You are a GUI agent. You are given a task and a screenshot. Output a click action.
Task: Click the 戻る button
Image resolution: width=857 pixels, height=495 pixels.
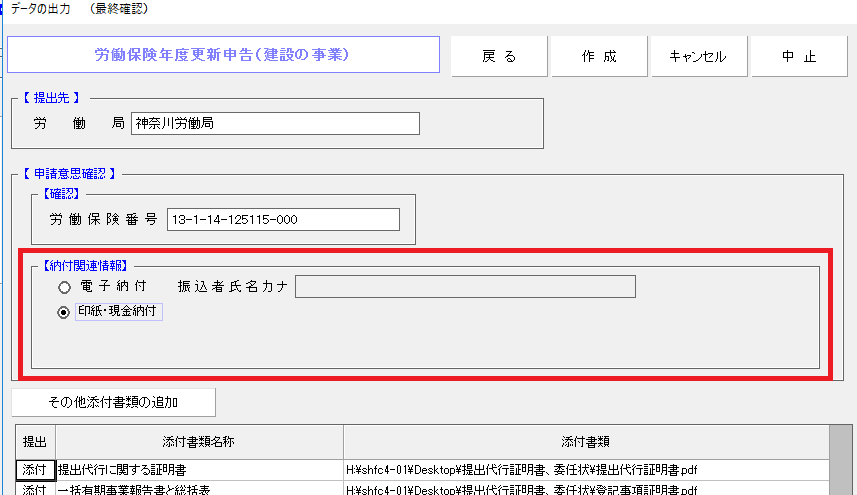click(x=499, y=57)
